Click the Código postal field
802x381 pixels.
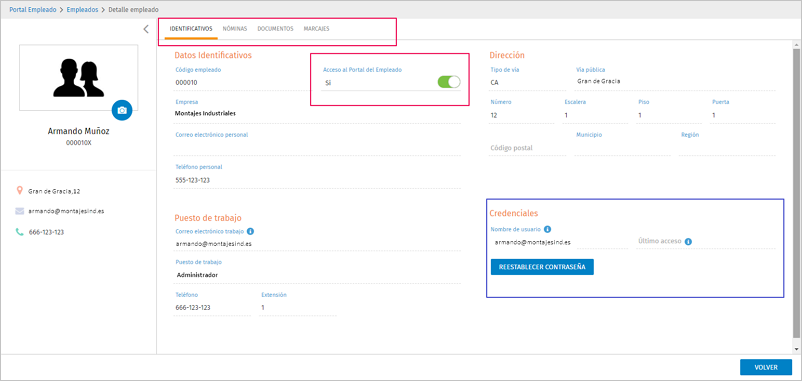[x=527, y=148]
